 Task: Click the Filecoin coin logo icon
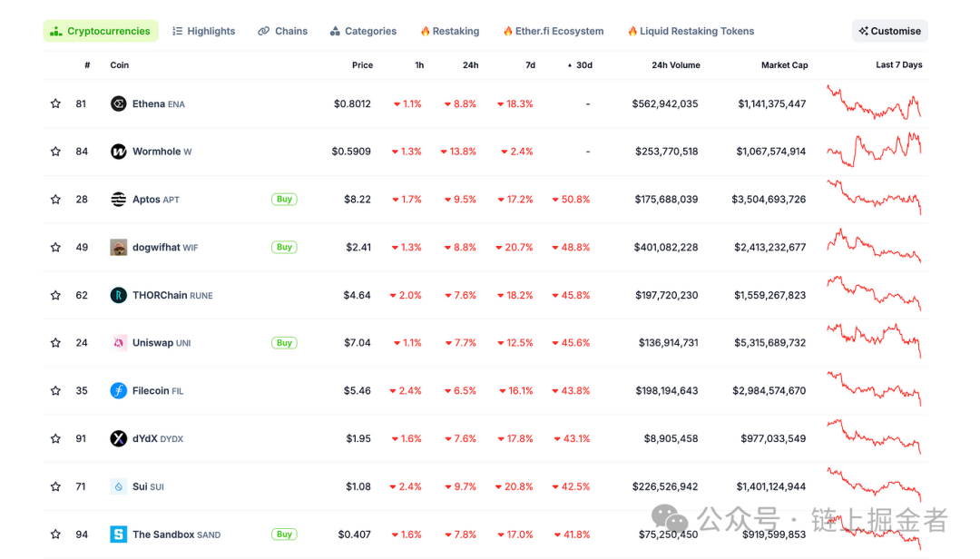pyautogui.click(x=118, y=391)
